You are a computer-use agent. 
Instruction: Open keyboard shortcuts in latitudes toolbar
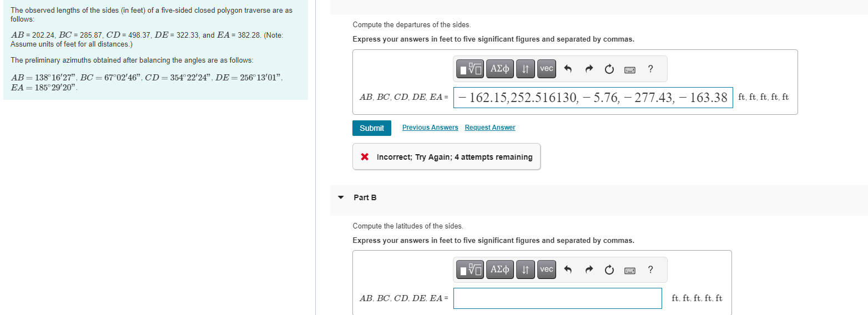[x=630, y=270]
